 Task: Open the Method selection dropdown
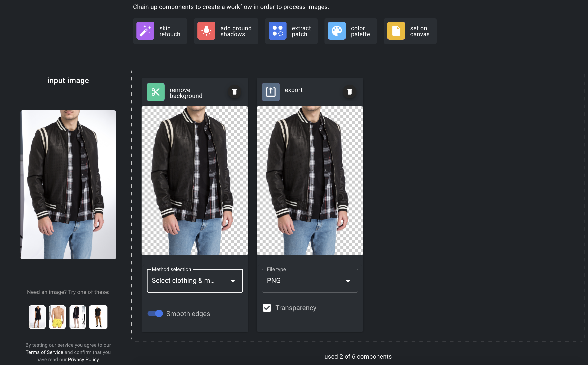(x=195, y=281)
